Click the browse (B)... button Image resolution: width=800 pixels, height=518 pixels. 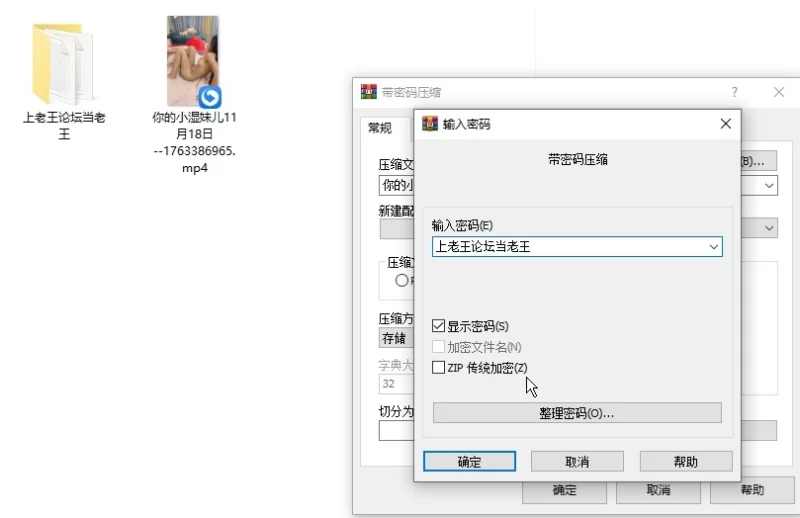point(759,161)
